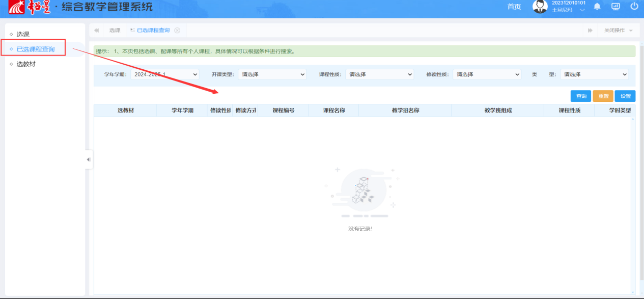
Task: Click the user avatar picture
Action: [540, 7]
